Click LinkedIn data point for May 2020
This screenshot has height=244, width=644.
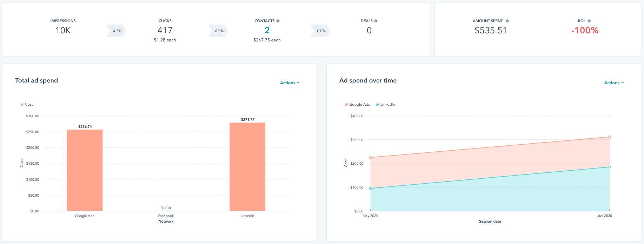pyautogui.click(x=370, y=189)
